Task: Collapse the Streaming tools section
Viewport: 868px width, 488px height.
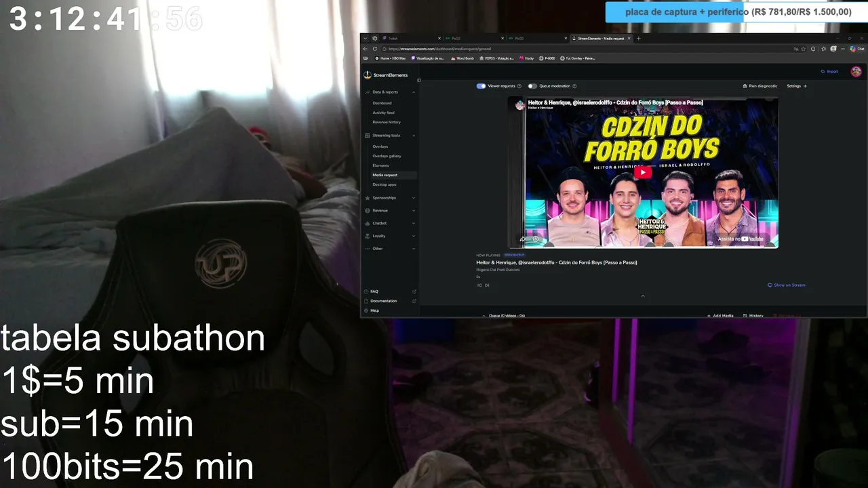Action: pos(414,136)
